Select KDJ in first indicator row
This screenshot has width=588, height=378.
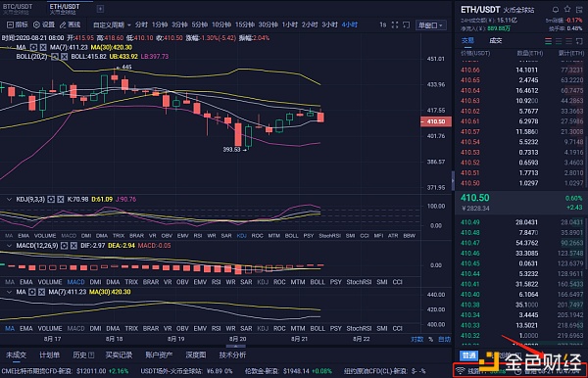click(241, 236)
